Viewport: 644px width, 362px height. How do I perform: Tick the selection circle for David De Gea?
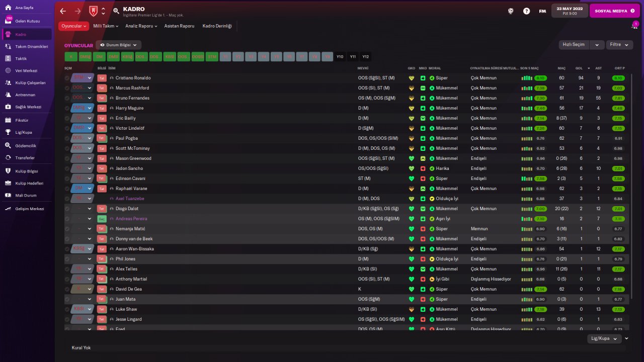[67, 289]
